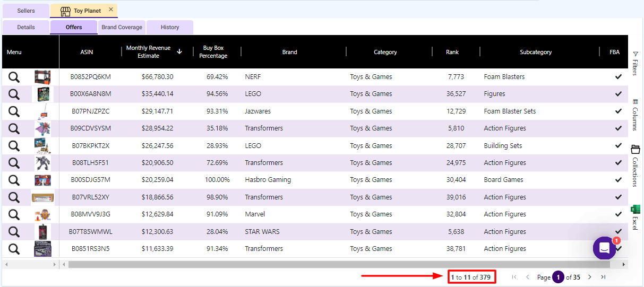Image resolution: width=644 pixels, height=287 pixels.
Task: Sort by Rank column header
Action: tap(452, 52)
